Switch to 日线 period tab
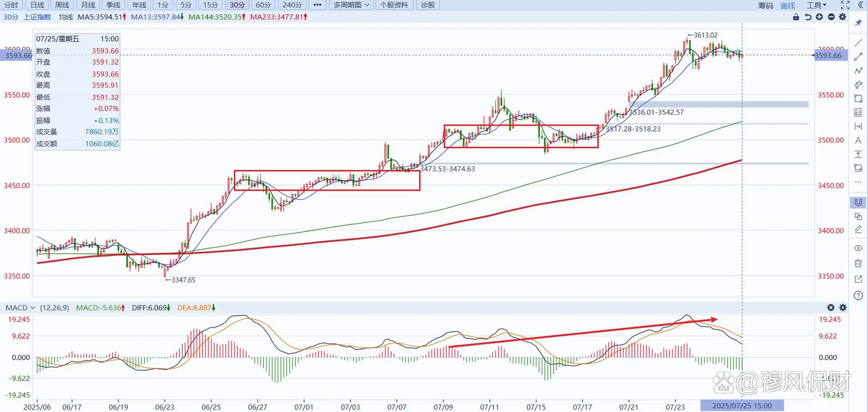The width and height of the screenshot is (868, 412). 37,5
